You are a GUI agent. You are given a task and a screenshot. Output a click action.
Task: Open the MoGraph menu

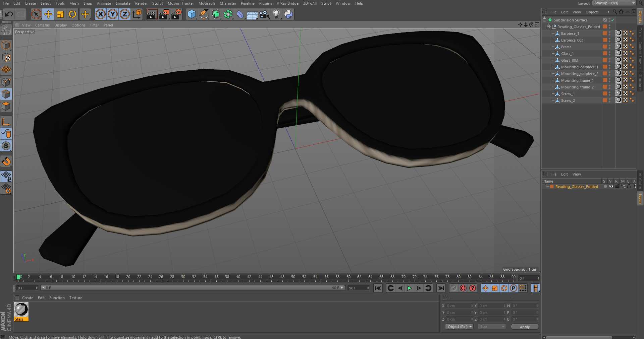pyautogui.click(x=207, y=3)
